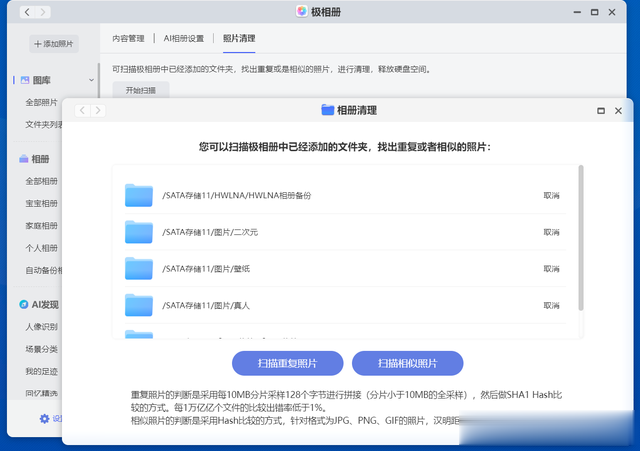Maximize the 极相册 window
This screenshot has width=640, height=451.
[x=595, y=12]
